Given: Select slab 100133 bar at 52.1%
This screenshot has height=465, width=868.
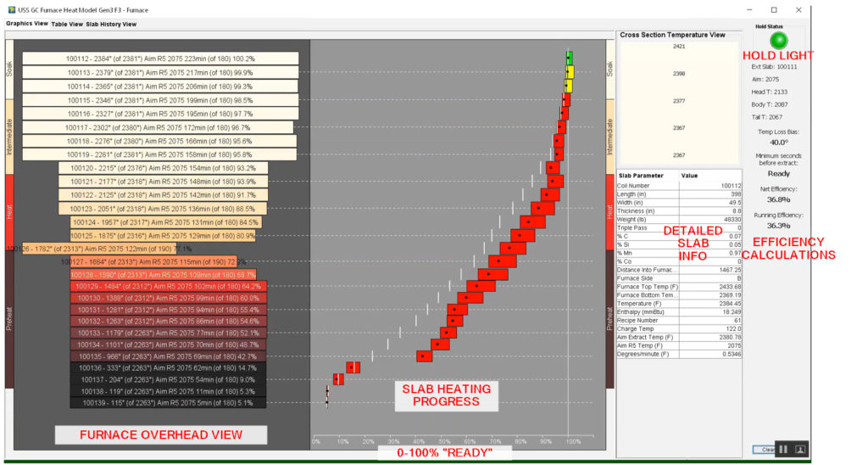Looking at the screenshot, I should pyautogui.click(x=169, y=333).
